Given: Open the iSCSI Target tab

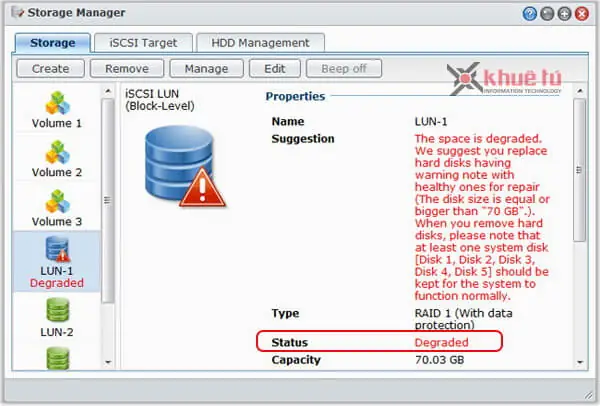Looking at the screenshot, I should [144, 42].
